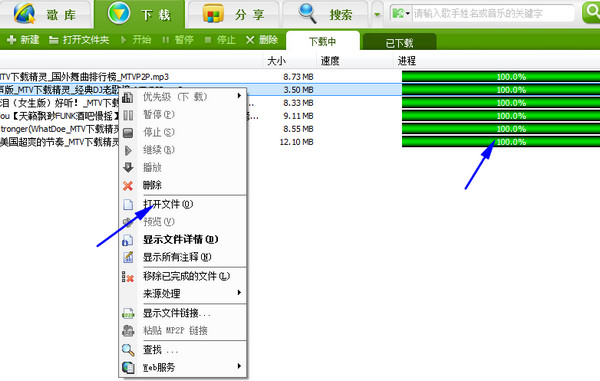Choose 暂停(P) from context menu
The height and width of the screenshot is (381, 600).
pos(183,114)
